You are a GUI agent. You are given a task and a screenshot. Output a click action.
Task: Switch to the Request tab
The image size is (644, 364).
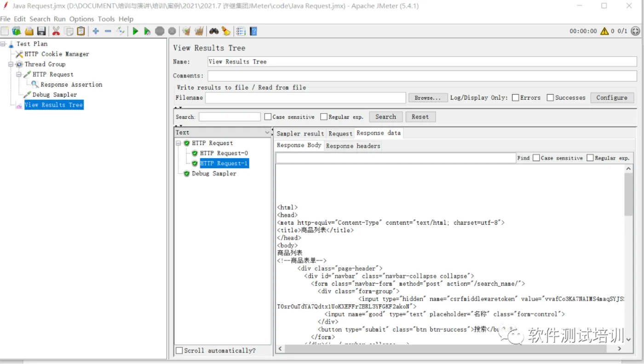(340, 133)
